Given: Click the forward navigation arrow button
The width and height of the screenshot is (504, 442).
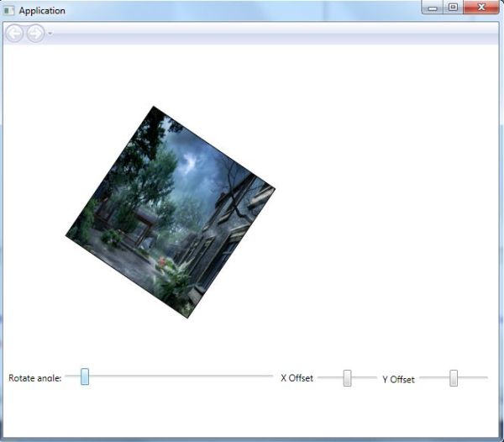Looking at the screenshot, I should click(x=35, y=33).
